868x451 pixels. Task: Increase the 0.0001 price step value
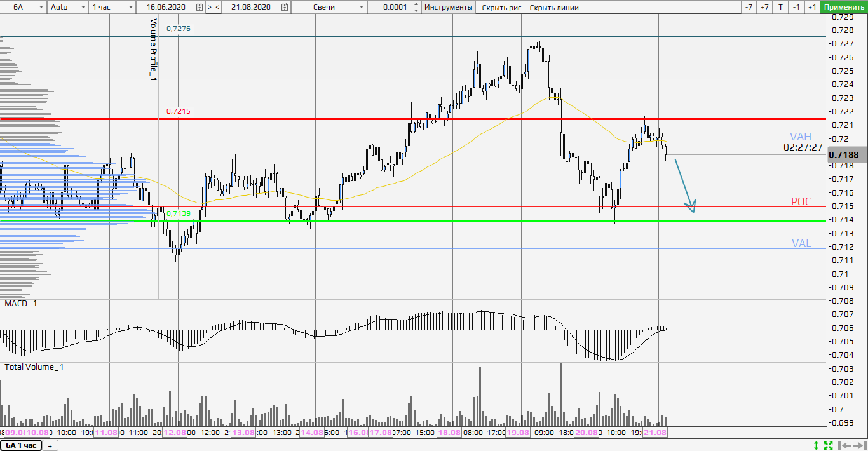[416, 4]
